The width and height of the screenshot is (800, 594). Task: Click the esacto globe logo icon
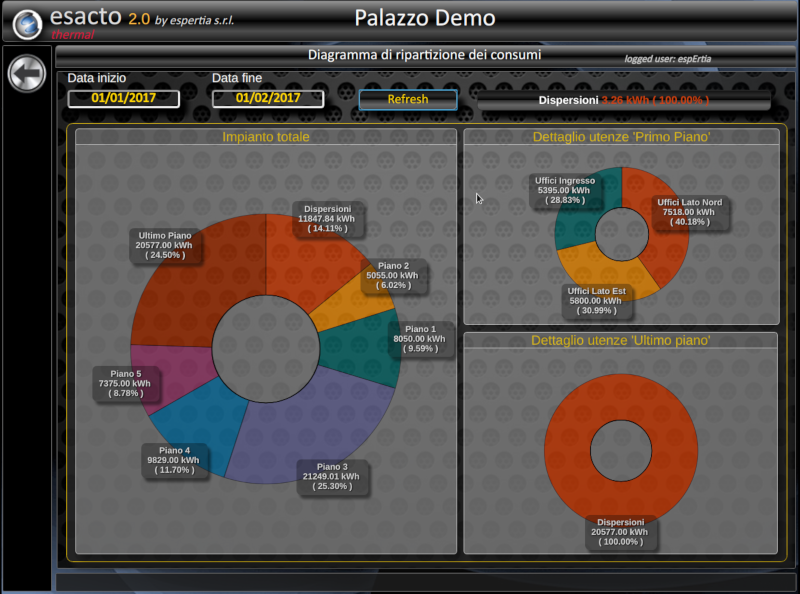pyautogui.click(x=27, y=24)
